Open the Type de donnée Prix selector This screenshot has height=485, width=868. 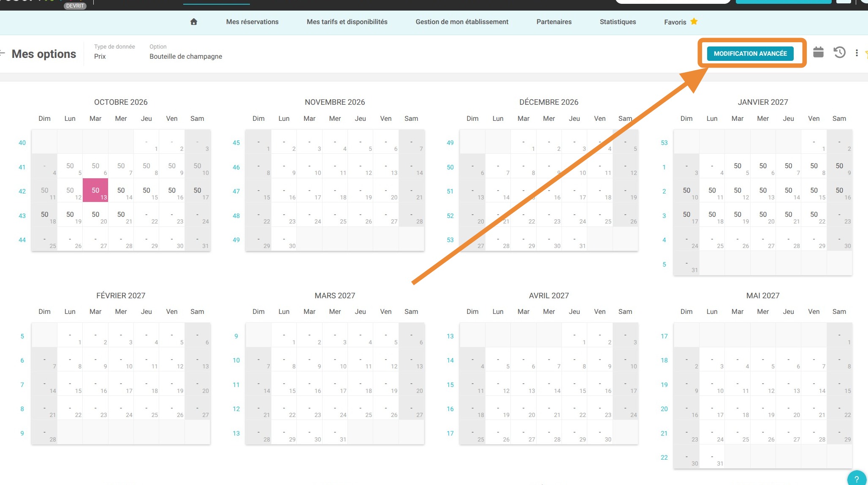click(x=114, y=52)
